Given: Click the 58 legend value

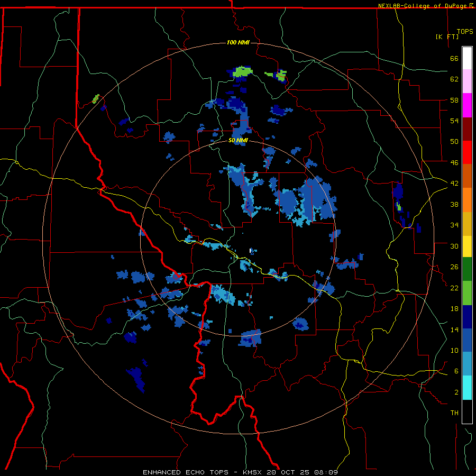Looking at the screenshot, I should (454, 100).
